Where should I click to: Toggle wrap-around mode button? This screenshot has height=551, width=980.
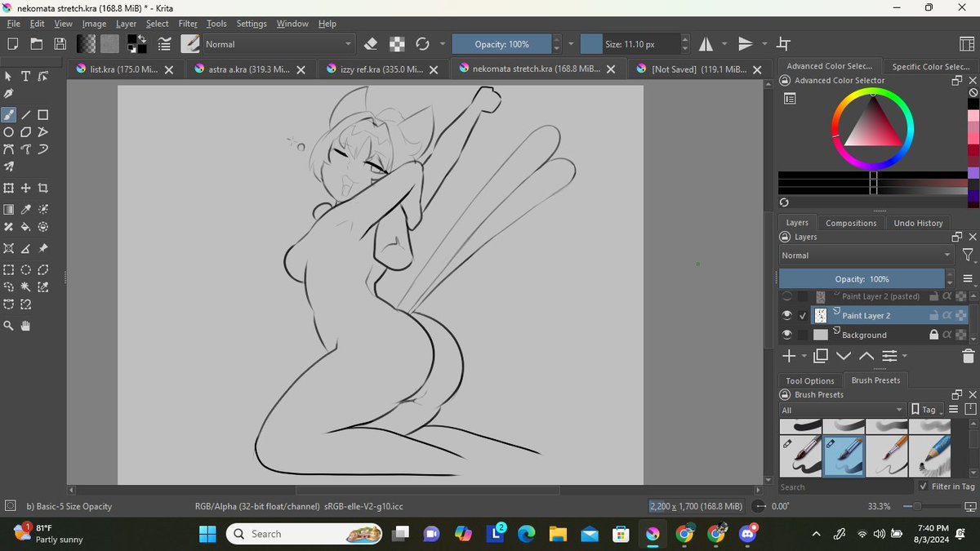pos(784,44)
